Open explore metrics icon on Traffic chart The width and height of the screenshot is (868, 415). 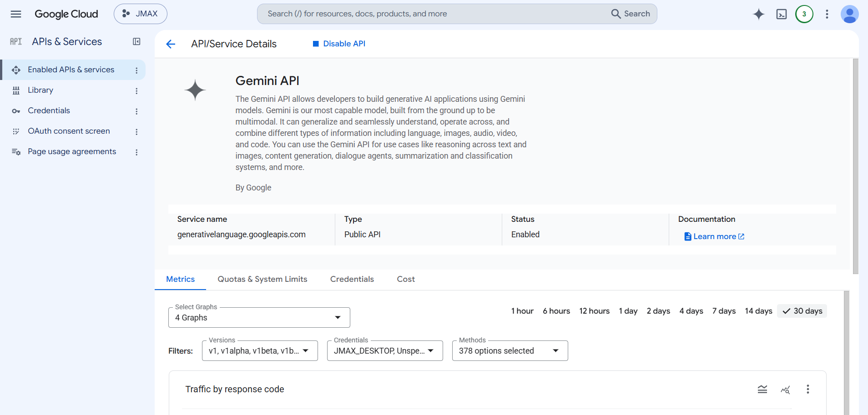coord(785,390)
